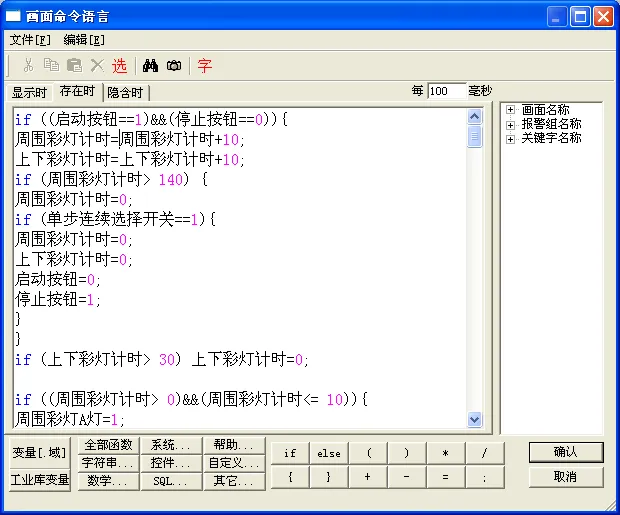Screen dimensions: 620x515
Task: Switch to the 显示时 tab
Action: 29,93
